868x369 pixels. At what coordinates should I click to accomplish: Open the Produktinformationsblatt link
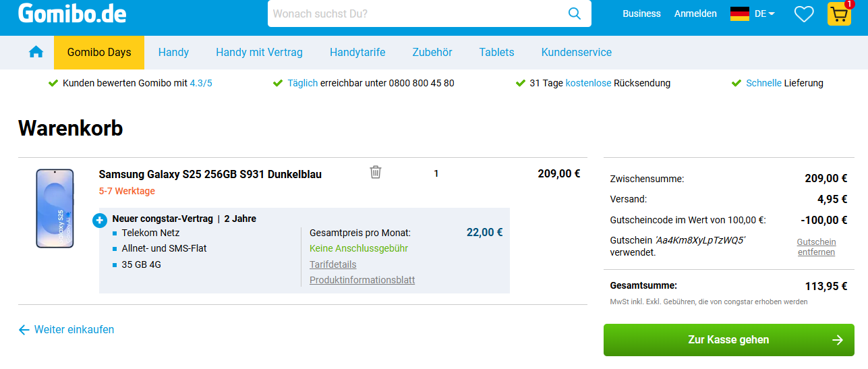click(x=362, y=280)
